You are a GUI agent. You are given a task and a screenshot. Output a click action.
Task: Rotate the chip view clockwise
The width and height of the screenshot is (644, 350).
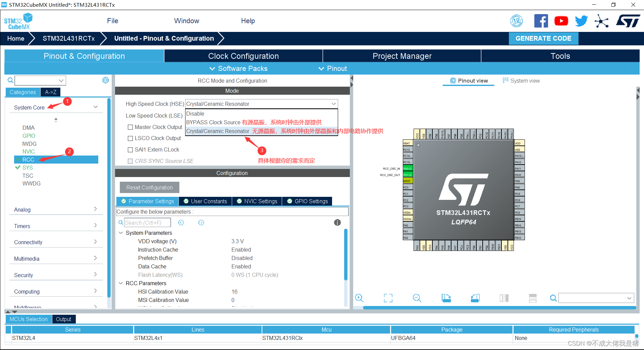pos(446,298)
